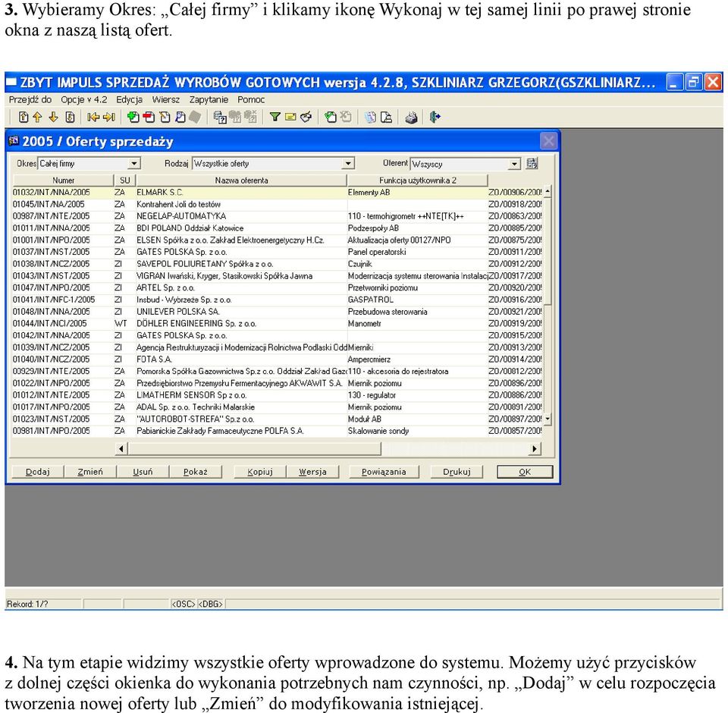Jump to last record with right-bar arrow icon
The width and height of the screenshot is (728, 713).
109,117
